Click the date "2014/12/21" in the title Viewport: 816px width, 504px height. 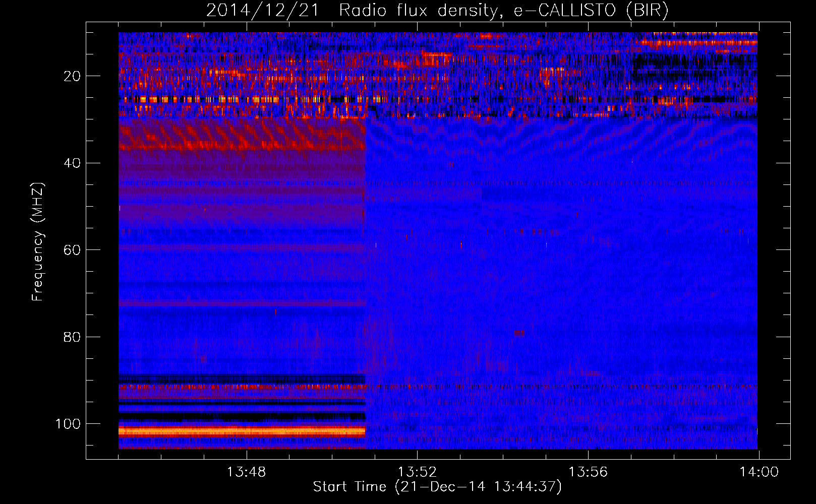pos(262,11)
